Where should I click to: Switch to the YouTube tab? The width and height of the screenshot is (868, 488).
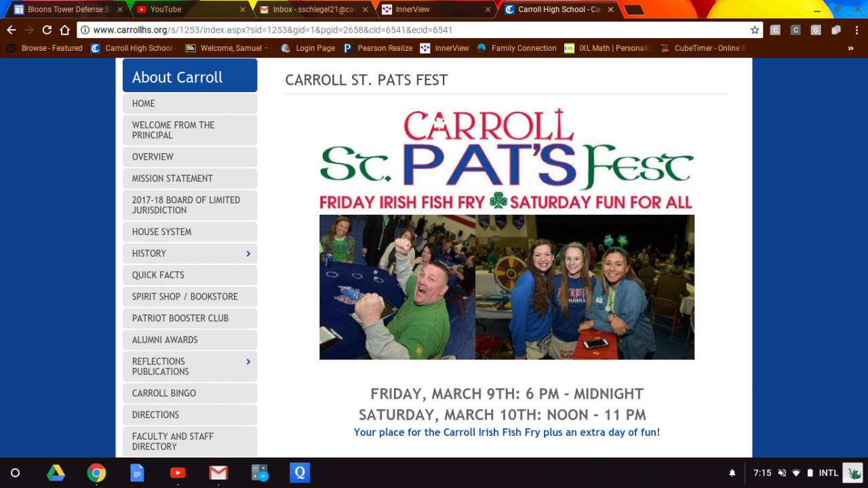189,9
